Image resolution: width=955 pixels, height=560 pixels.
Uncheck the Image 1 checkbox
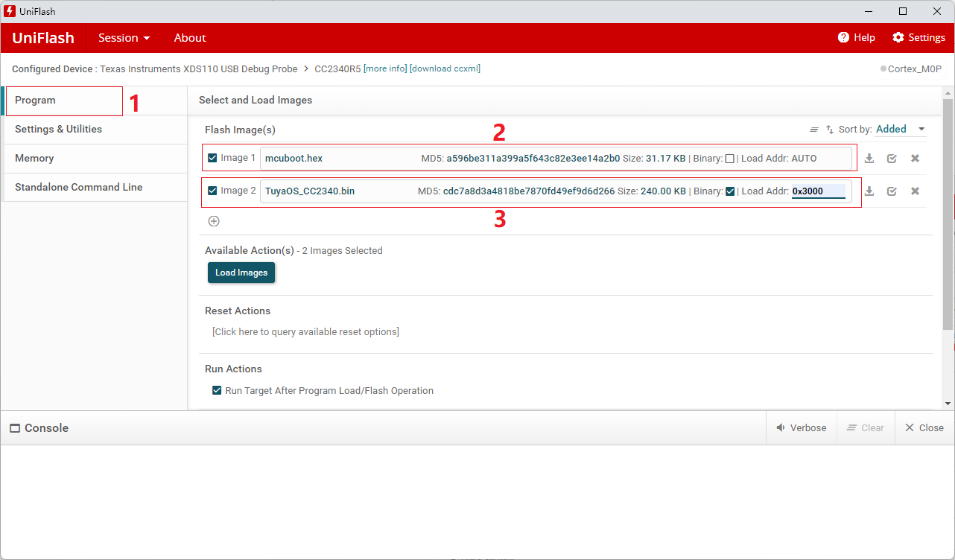[213, 158]
